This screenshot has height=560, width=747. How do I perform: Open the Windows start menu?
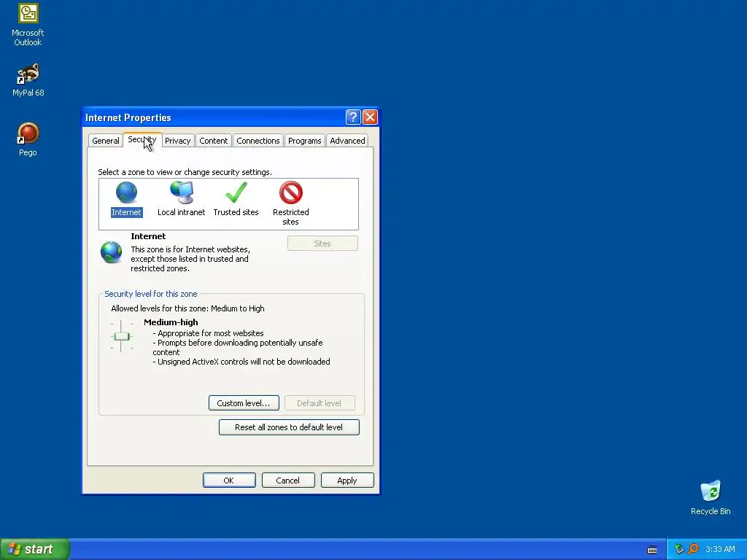coord(35,549)
